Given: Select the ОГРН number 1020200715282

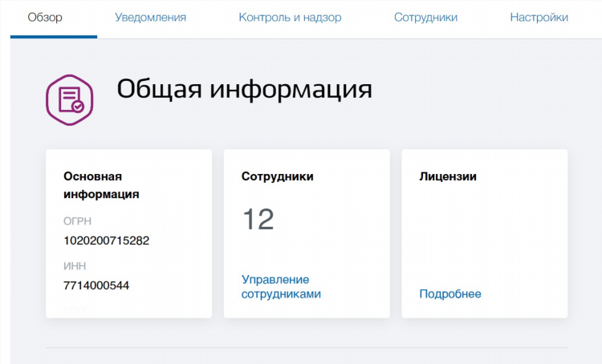Looking at the screenshot, I should 106,241.
